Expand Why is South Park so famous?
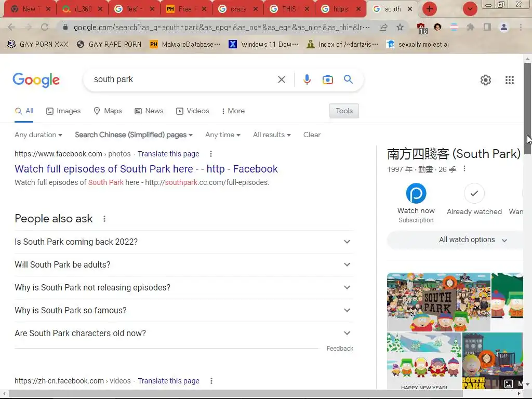This screenshot has height=399, width=532. (x=184, y=311)
